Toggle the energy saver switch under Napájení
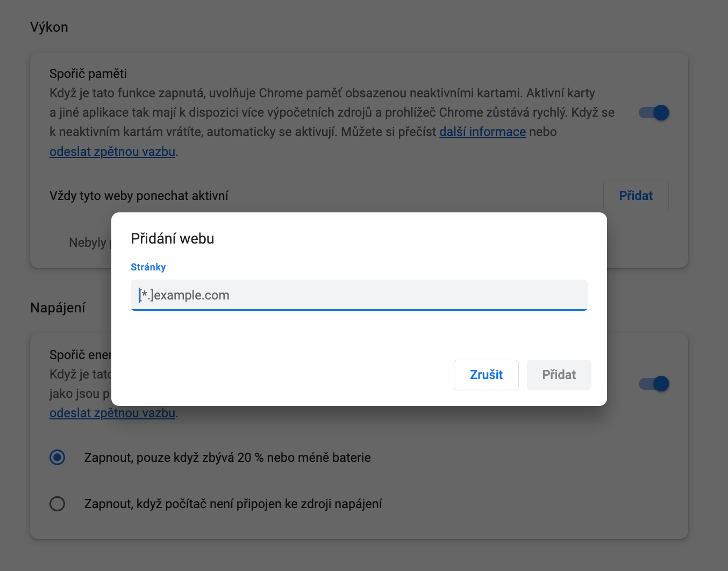This screenshot has height=571, width=728. pyautogui.click(x=654, y=384)
